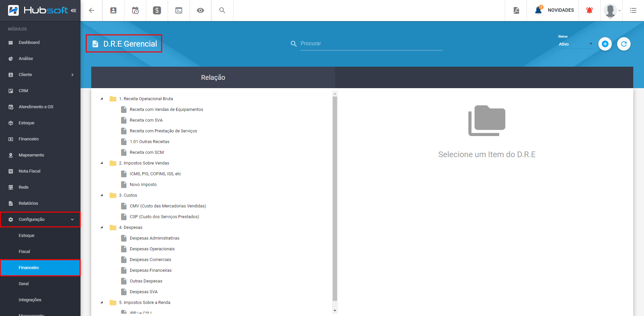Select Despesas Financeiras item
The height and width of the screenshot is (316, 644).
(151, 270)
